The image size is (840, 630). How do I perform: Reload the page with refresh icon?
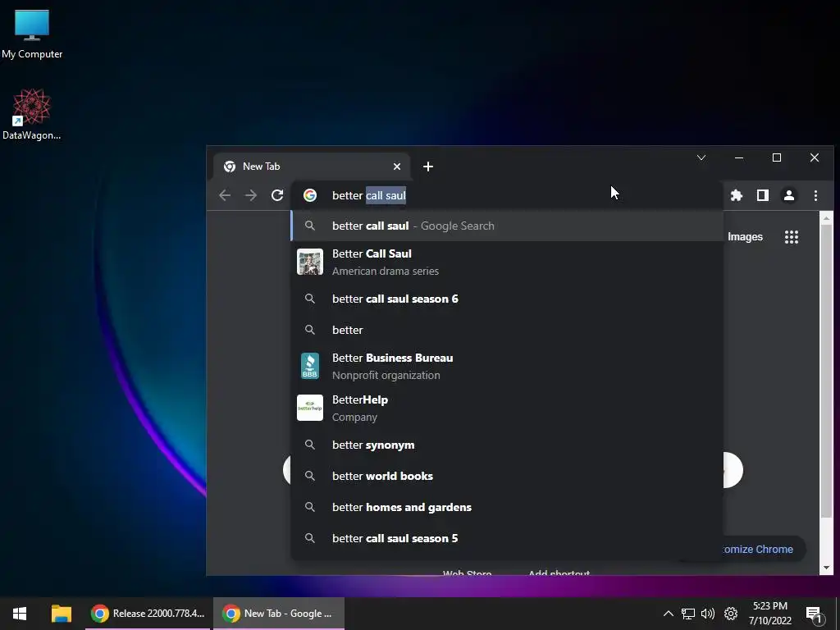coord(277,195)
